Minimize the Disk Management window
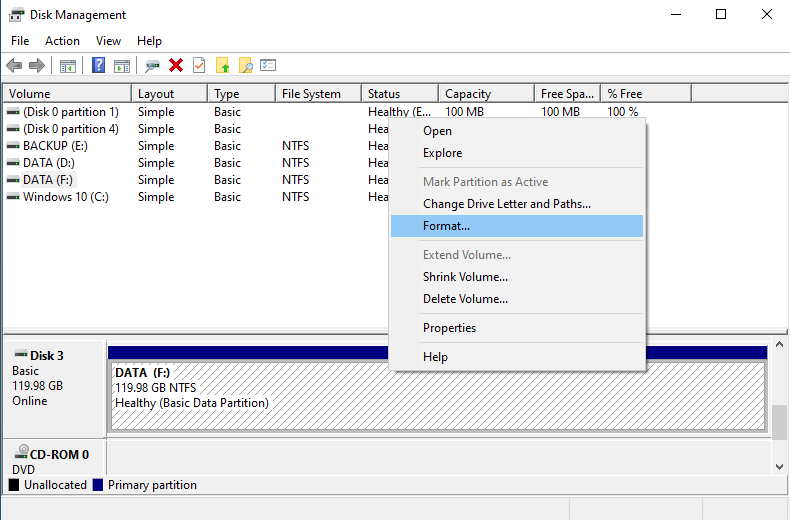Screen dimensions: 790x520 [x=676, y=14]
